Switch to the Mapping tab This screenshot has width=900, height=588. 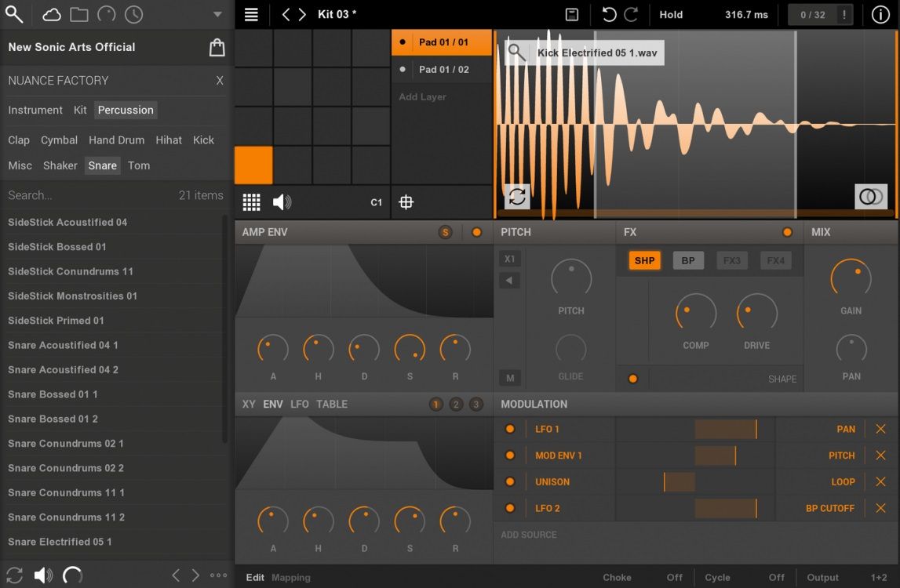click(x=290, y=578)
